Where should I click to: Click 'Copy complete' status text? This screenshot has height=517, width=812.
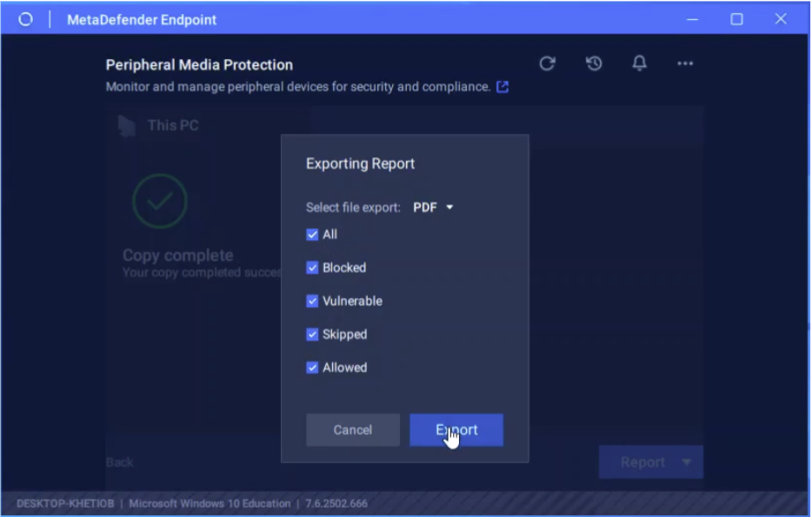178,255
